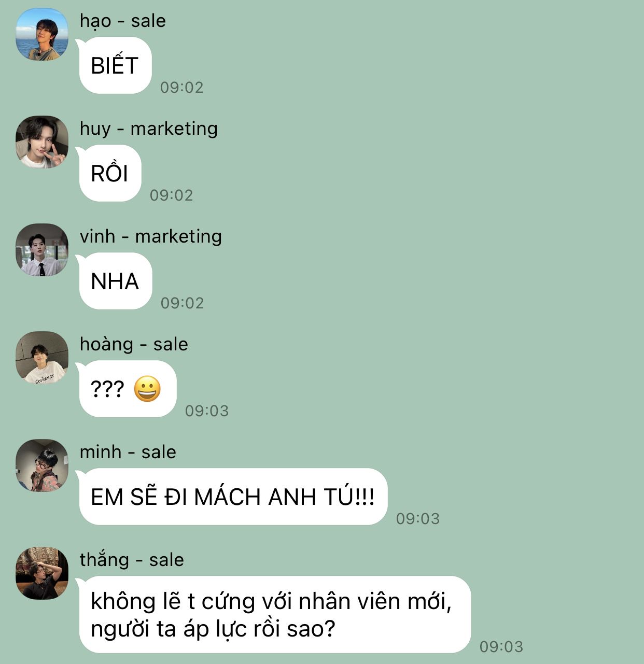This screenshot has height=664, width=644.
Task: Tap the 'hoàng - sale' name label
Action: pos(134,345)
